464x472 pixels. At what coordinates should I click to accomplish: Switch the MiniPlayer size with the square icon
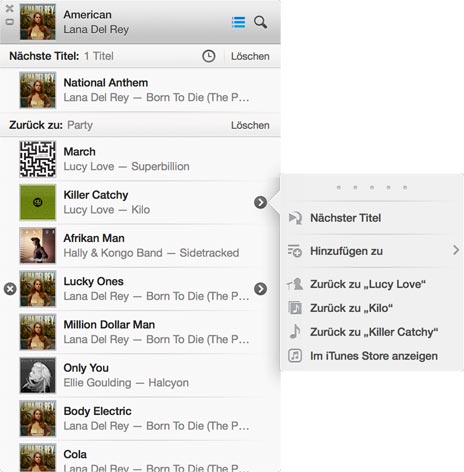[10, 22]
